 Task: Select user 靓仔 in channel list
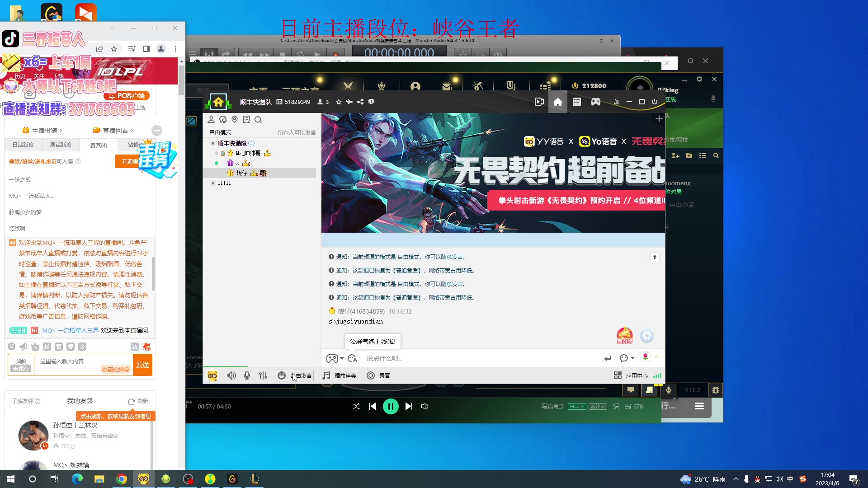pos(241,173)
